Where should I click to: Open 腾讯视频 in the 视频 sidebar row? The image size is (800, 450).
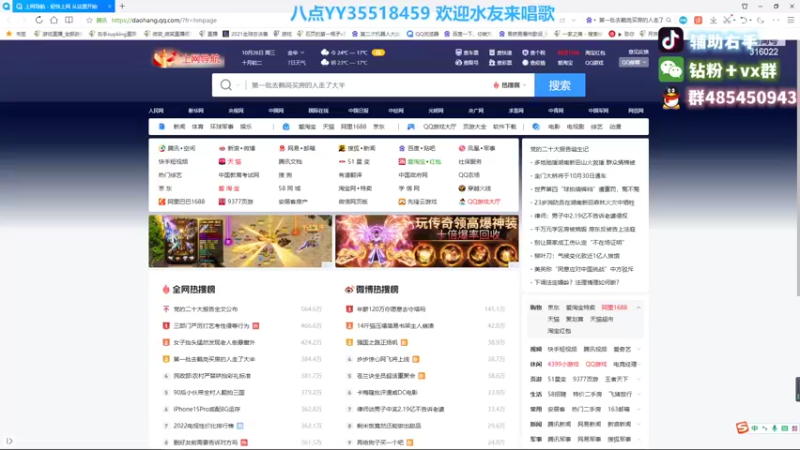tap(595, 349)
